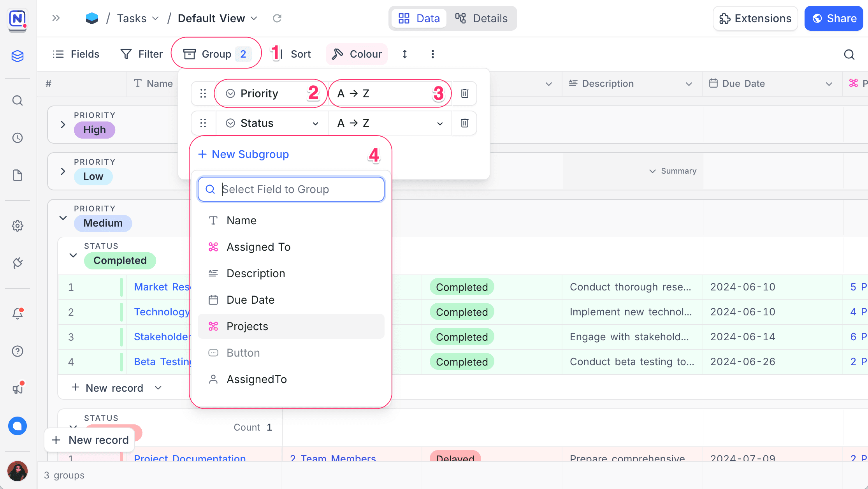
Task: Switch to the Details tab
Action: click(481, 18)
